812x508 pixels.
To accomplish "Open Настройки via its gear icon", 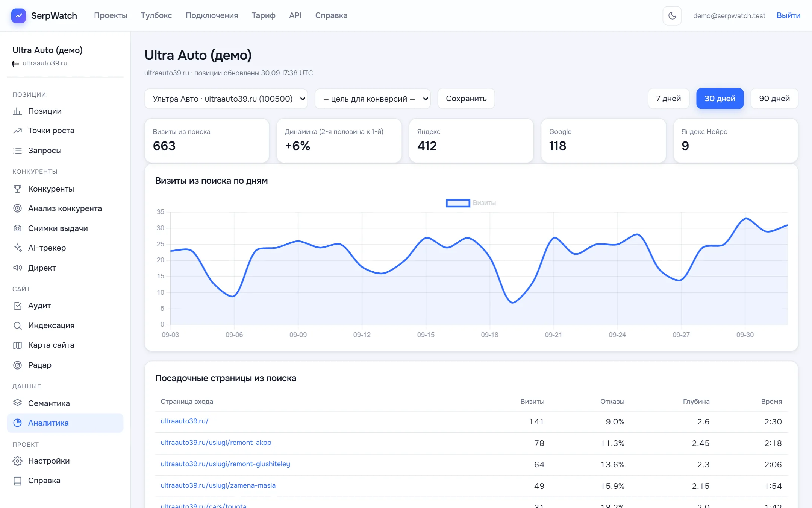I will 17,461.
